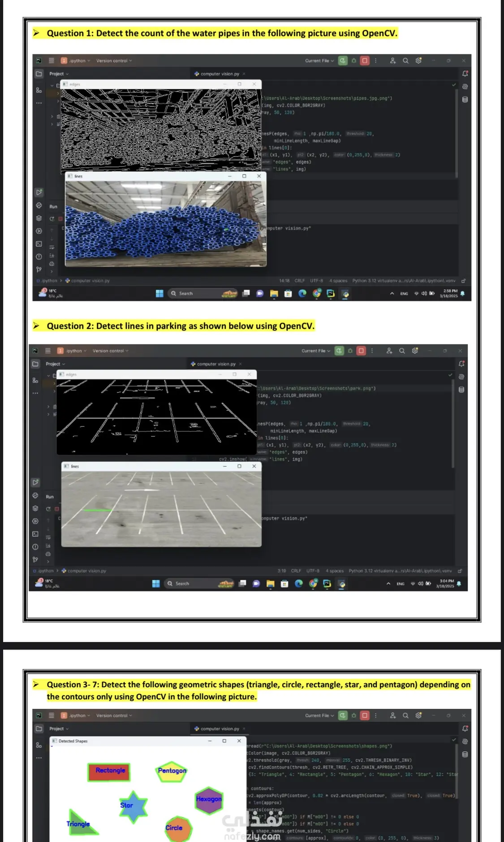
Task: Close the Detected Shapes window in the shapes screenshot
Action: 239,741
